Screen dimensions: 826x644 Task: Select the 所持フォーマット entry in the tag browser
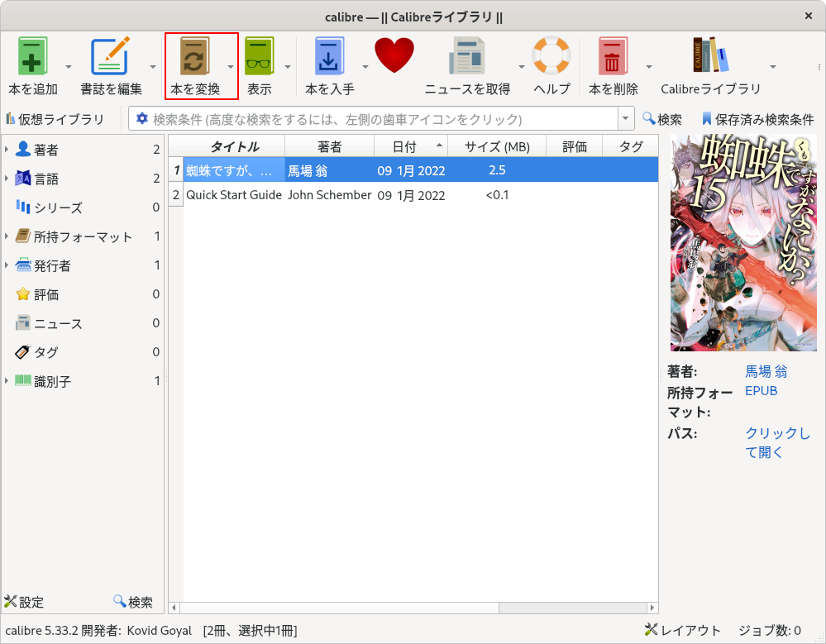pos(82,236)
